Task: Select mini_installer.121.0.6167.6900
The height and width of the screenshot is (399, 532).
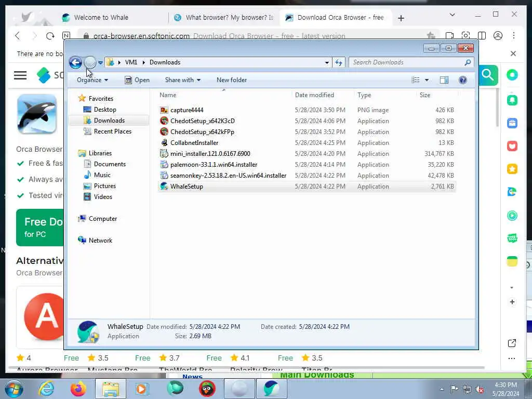Action: tap(307, 154)
